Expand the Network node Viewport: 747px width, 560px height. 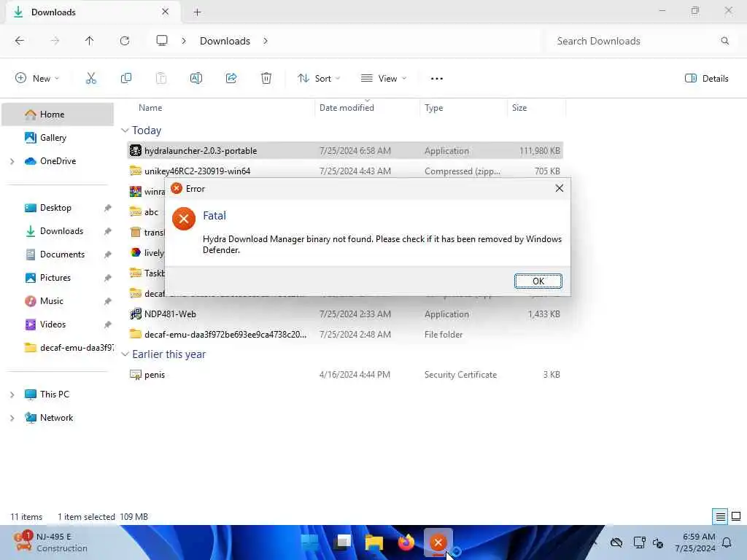coord(12,418)
